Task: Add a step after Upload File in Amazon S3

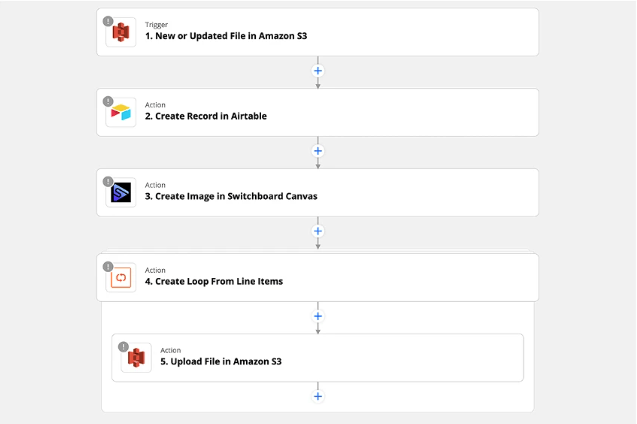Action: tap(318, 396)
